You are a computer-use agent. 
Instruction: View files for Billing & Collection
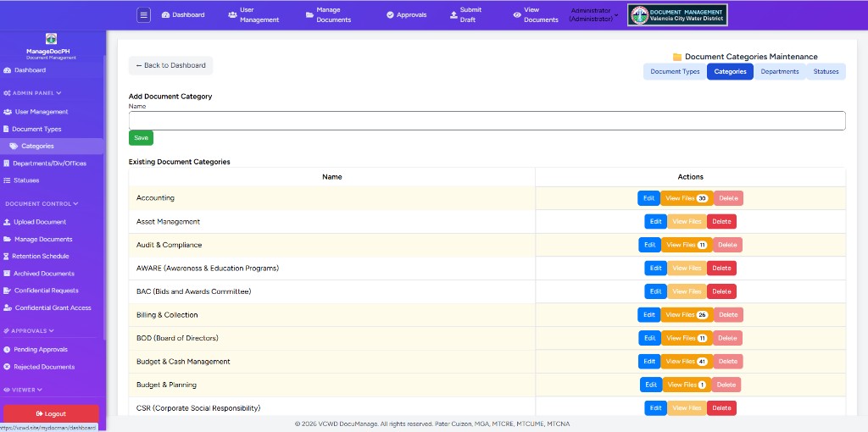click(x=687, y=315)
